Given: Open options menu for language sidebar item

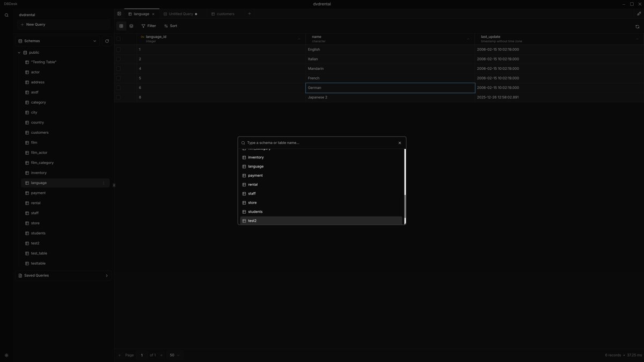Looking at the screenshot, I should pyautogui.click(x=104, y=183).
